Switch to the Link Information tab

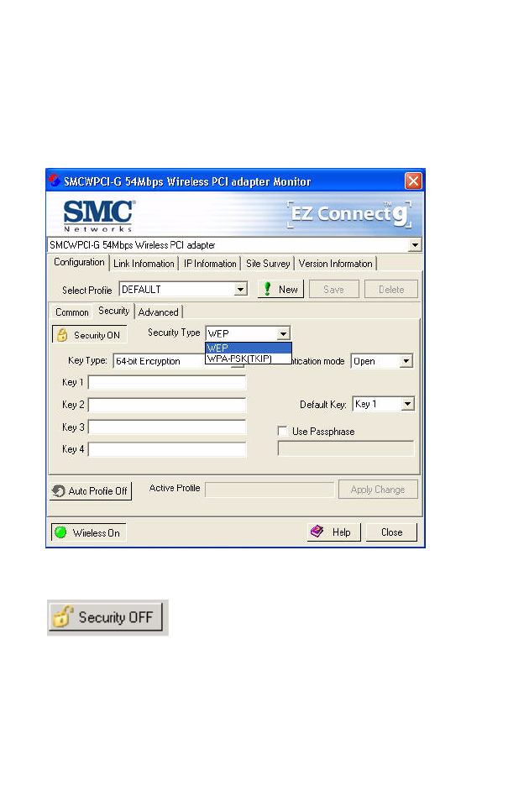[x=144, y=264]
